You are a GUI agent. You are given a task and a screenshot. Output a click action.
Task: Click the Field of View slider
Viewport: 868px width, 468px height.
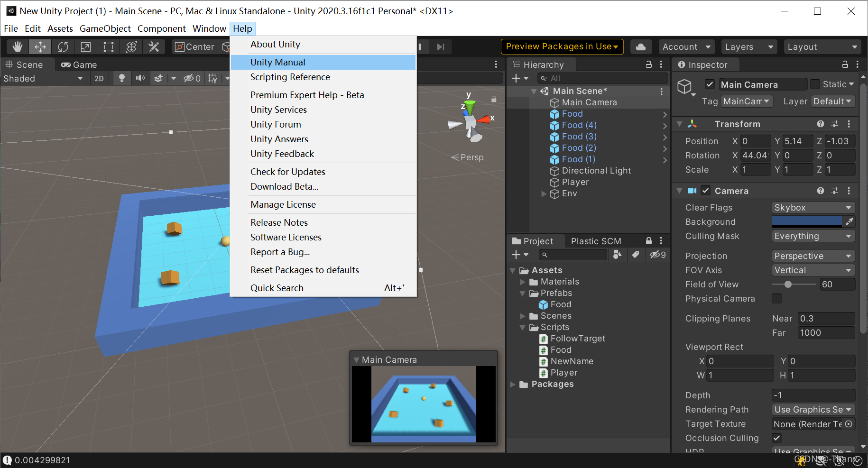pos(794,284)
